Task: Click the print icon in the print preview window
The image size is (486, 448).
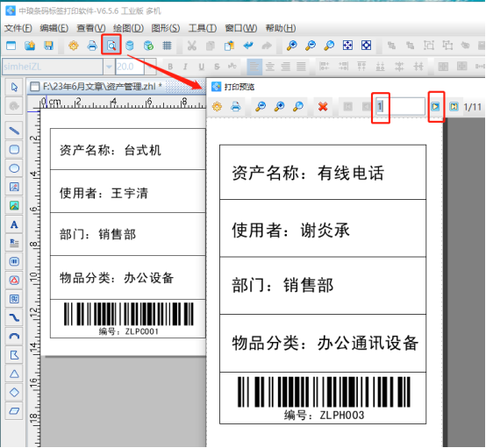Action: coord(236,107)
